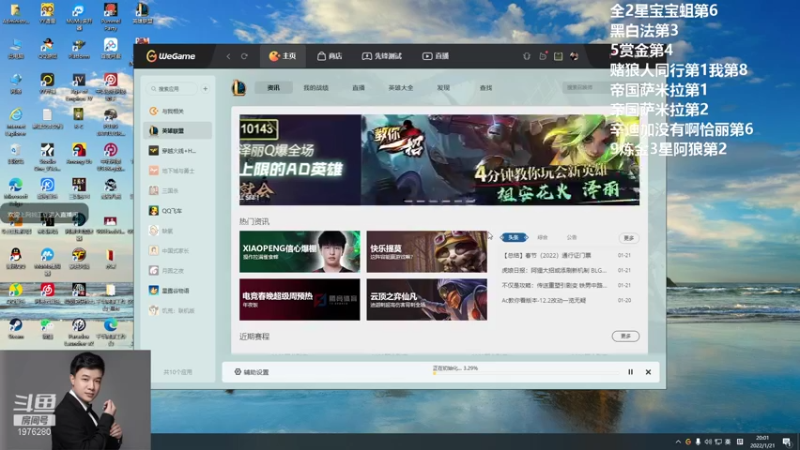800x450 pixels.
Task: Select the 头条 news filter
Action: (514, 237)
